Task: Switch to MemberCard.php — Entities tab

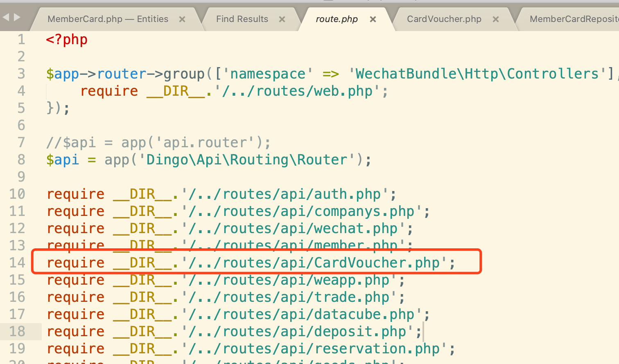Action: point(108,19)
